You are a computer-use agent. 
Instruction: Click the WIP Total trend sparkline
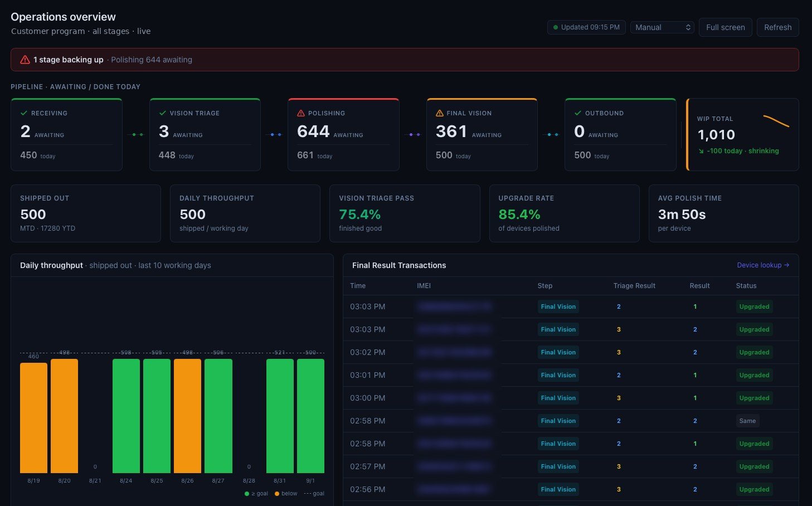point(776,121)
